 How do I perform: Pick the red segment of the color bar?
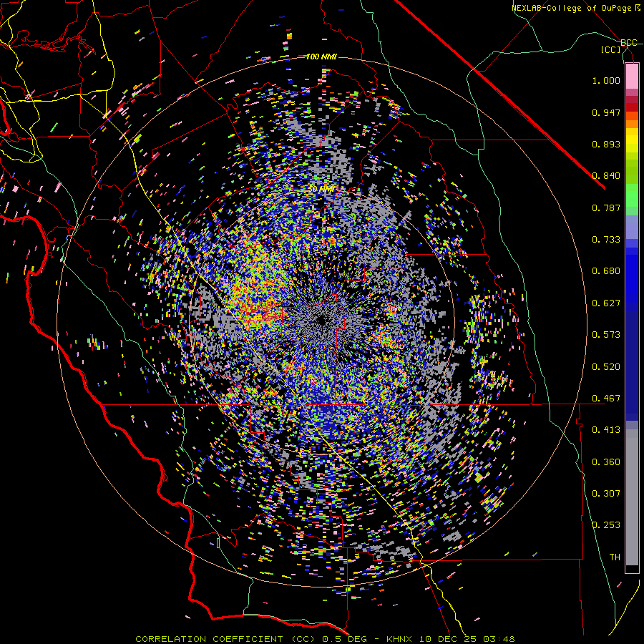pyautogui.click(x=632, y=107)
